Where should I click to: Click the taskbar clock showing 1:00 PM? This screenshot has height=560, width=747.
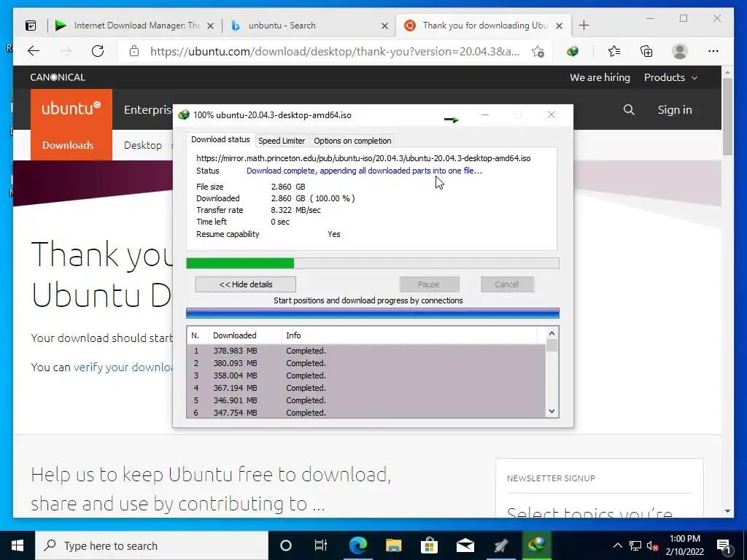684,545
